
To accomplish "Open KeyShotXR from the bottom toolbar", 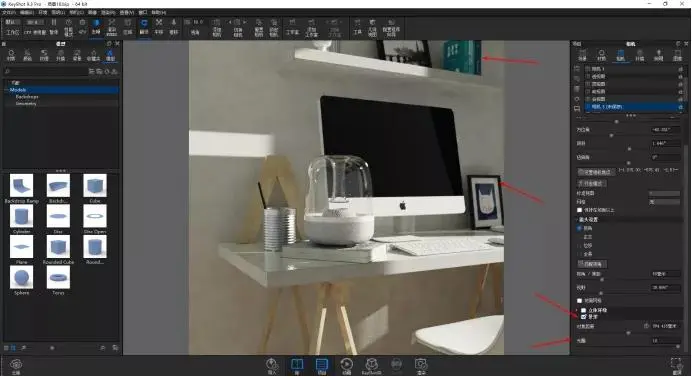I will [x=372, y=366].
